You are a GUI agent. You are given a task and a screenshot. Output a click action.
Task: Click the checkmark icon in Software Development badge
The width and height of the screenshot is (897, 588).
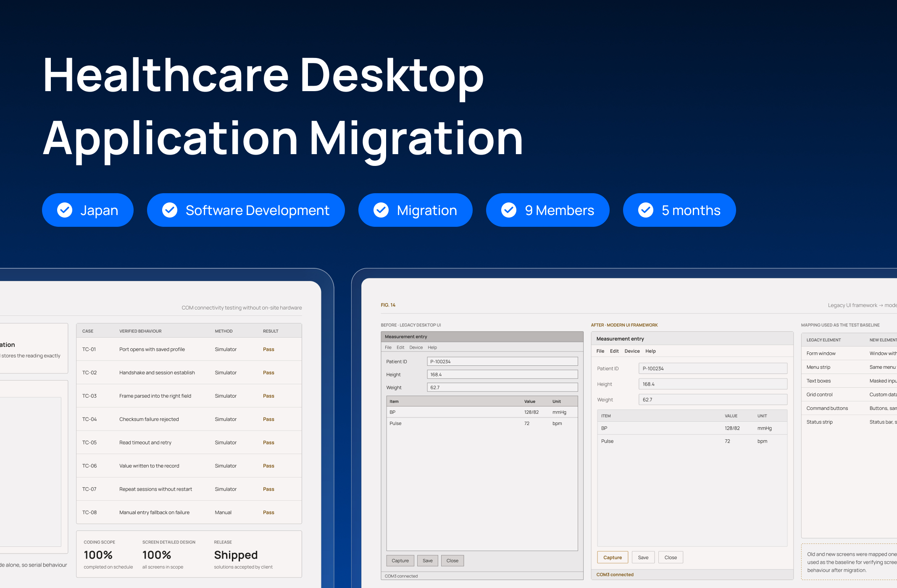tap(170, 210)
